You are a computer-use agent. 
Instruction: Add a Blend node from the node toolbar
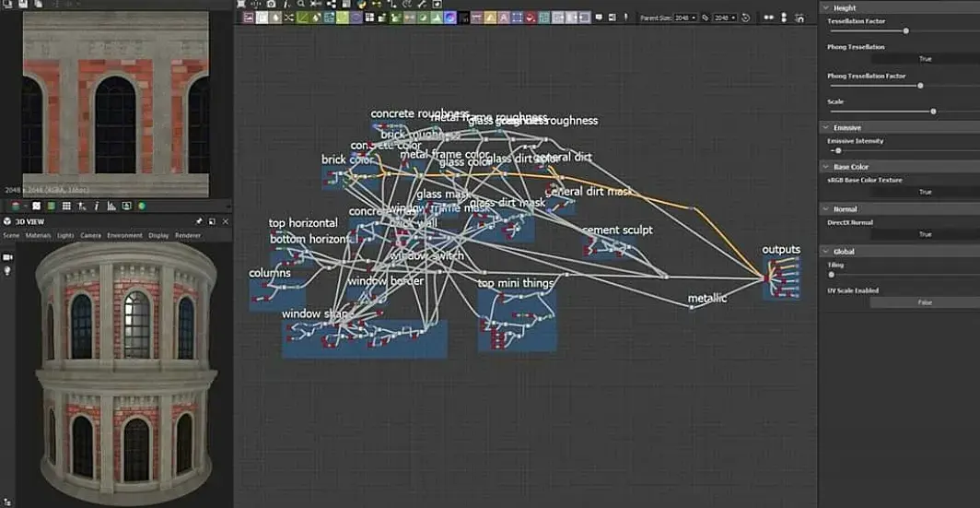point(262,18)
